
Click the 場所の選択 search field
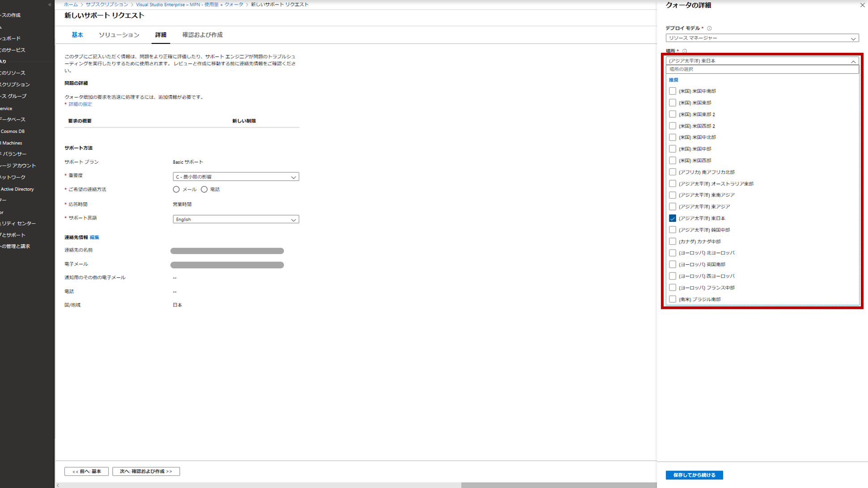(x=762, y=69)
